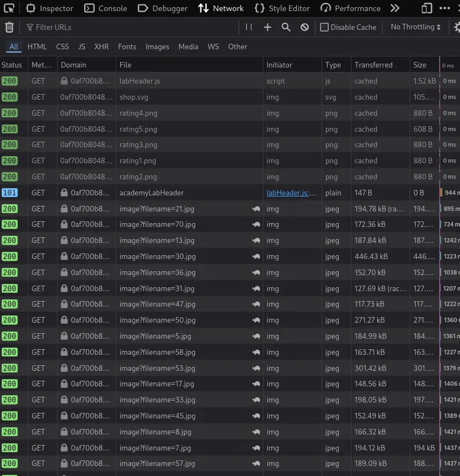Pause network recording
This screenshot has width=460, height=476.
point(249,27)
